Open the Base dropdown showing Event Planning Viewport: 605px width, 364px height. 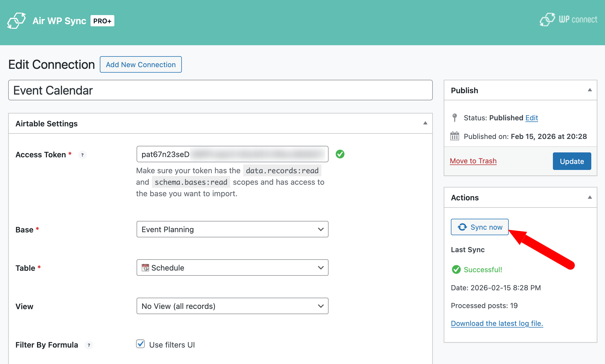pyautogui.click(x=233, y=229)
